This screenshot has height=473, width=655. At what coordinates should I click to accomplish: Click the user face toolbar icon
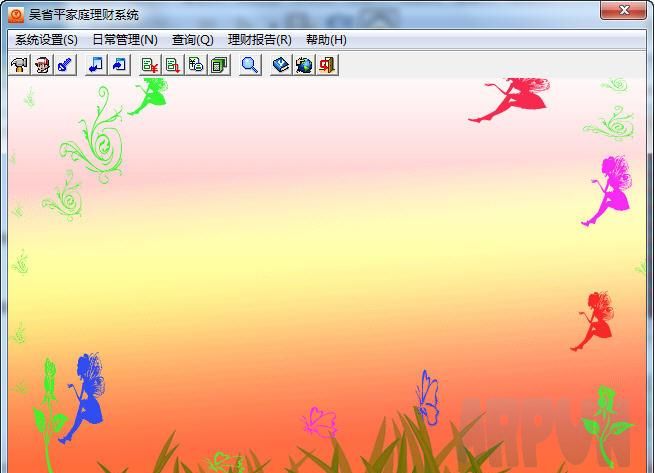coord(42,65)
